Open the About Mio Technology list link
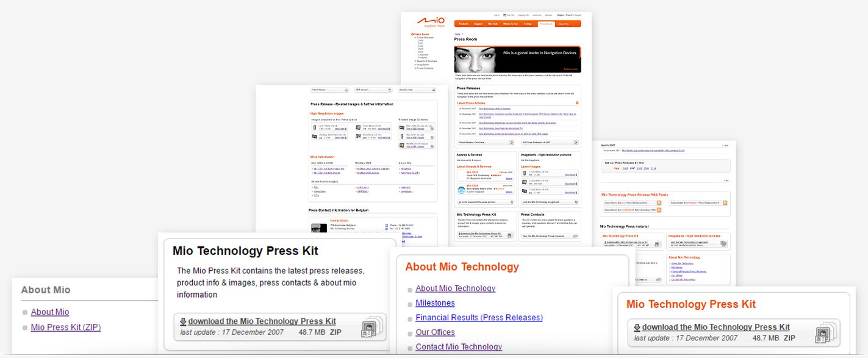Screen dimensions: 868x358 pyautogui.click(x=456, y=288)
